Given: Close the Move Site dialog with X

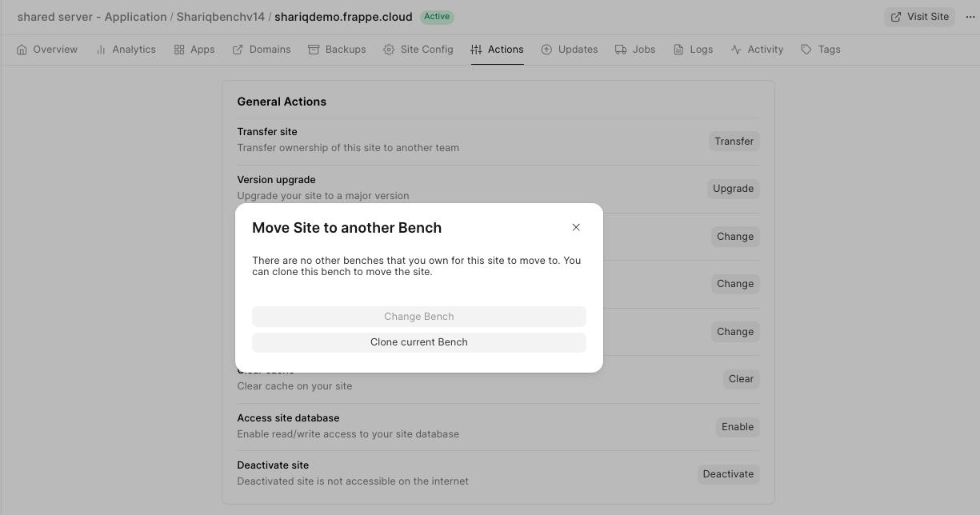Looking at the screenshot, I should (x=576, y=227).
